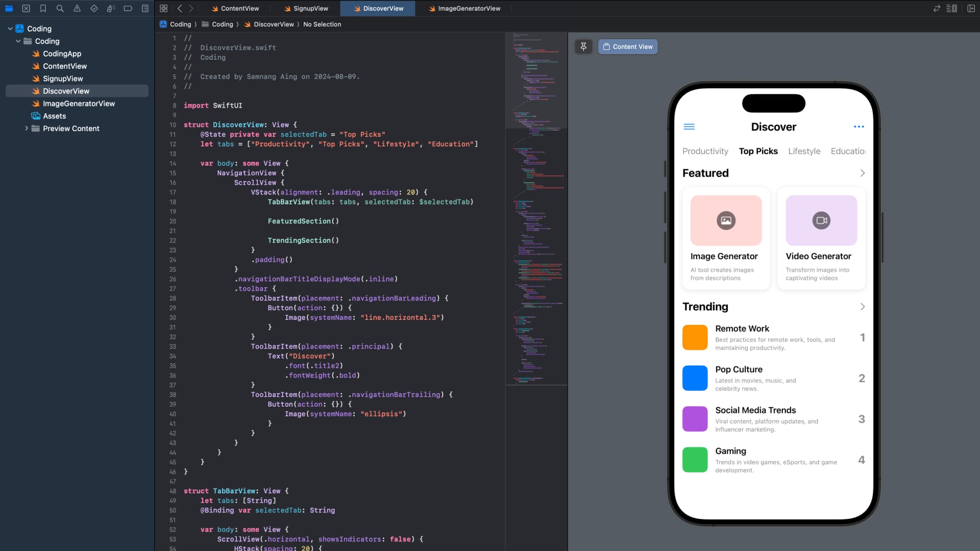Add an editor on the right
Image resolution: width=980 pixels, height=551 pixels.
point(971,8)
